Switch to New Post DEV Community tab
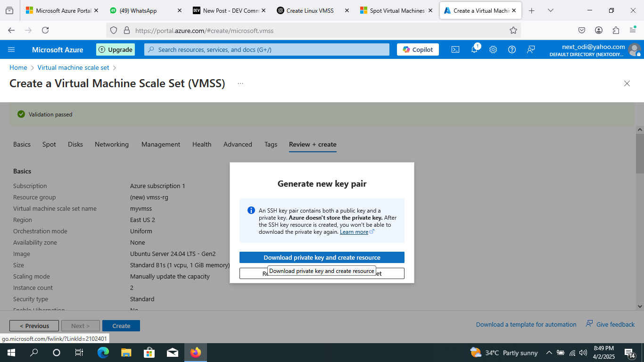The image size is (644, 362). [229, 10]
